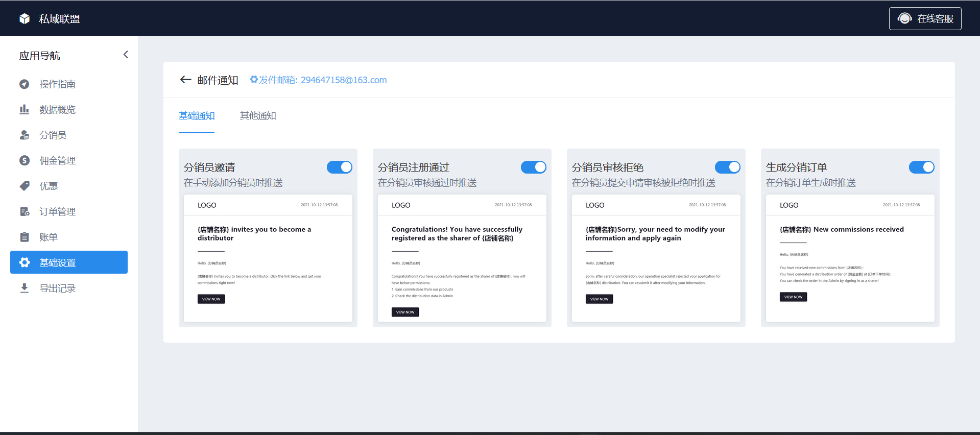Click the 邮件通知 page title
Image resolution: width=980 pixels, height=435 pixels.
pos(218,80)
